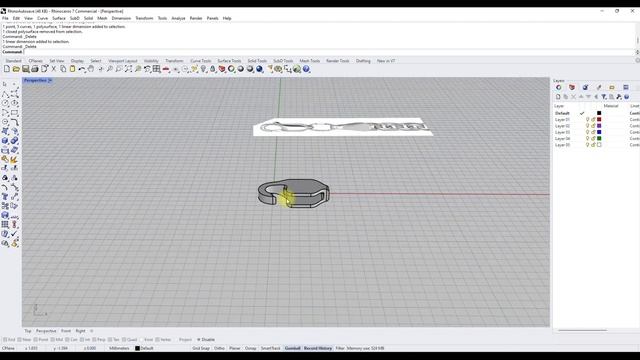640x360 pixels.
Task: Click the Paste clipboard icon
Action: point(73,69)
